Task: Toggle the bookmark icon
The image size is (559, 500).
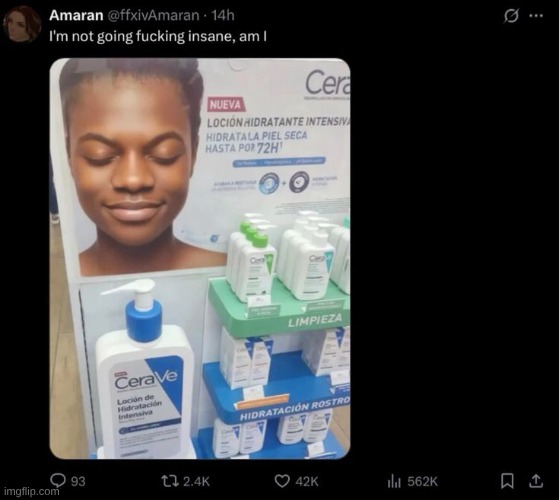Action: (x=507, y=481)
